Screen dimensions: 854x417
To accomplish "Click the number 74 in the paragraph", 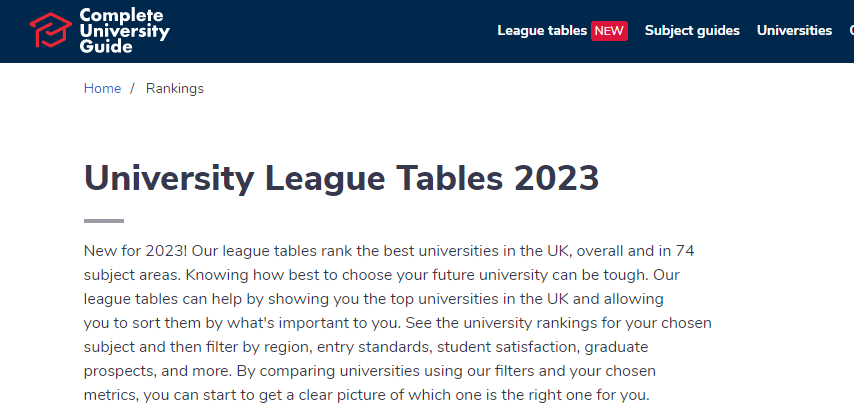I will 685,251.
